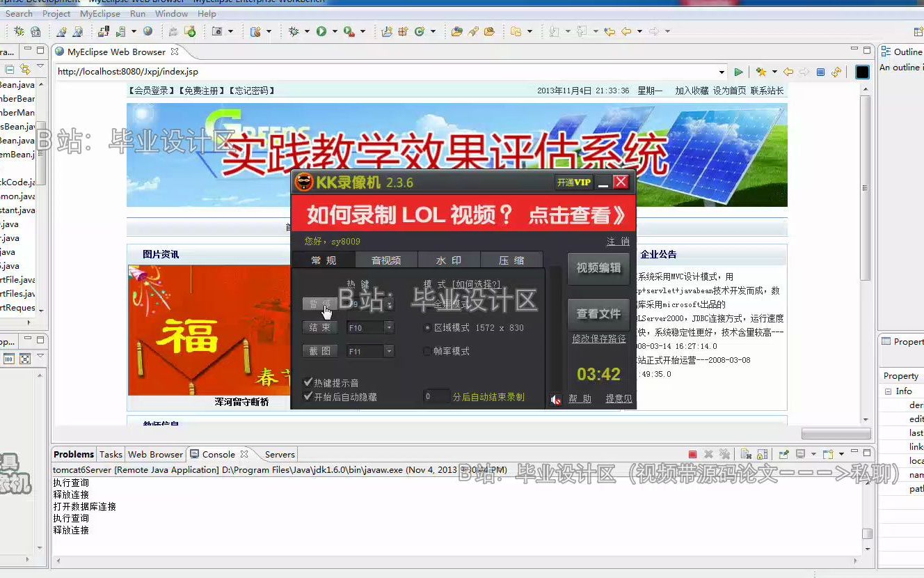
Task: Select the 水印 tab in KK recorder
Action: click(449, 260)
